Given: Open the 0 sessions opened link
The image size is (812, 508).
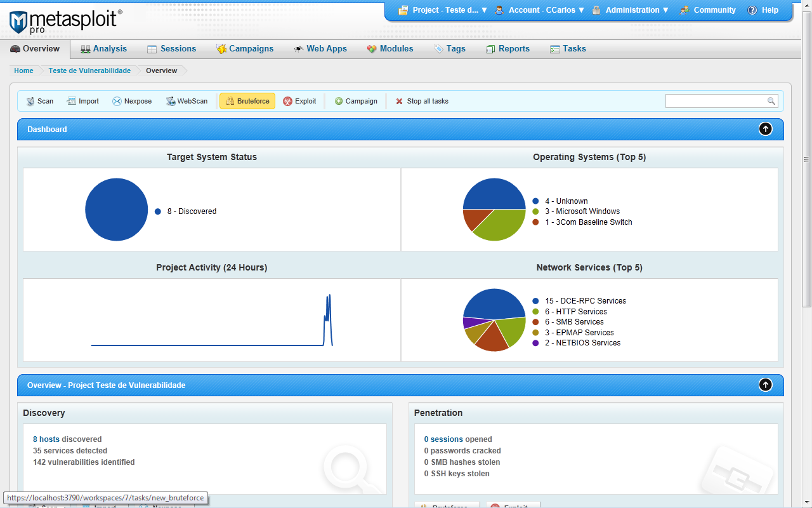Looking at the screenshot, I should coord(443,439).
